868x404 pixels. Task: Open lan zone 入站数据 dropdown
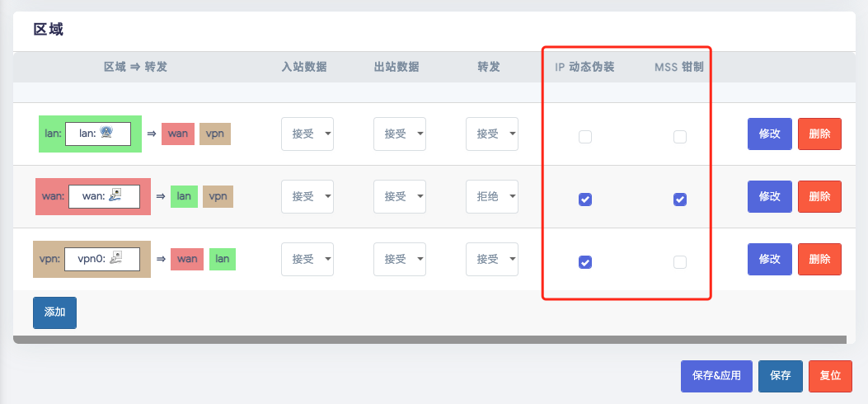[307, 134]
